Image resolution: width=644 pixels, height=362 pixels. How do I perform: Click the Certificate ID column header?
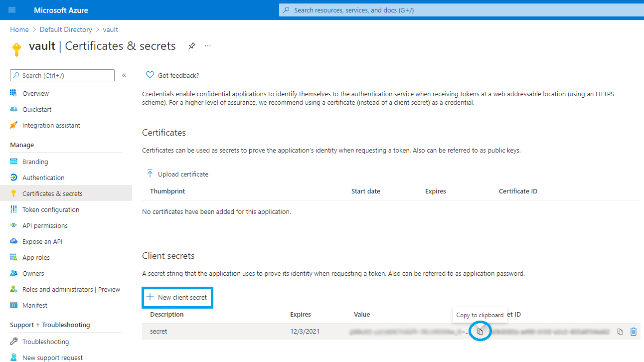[518, 191]
